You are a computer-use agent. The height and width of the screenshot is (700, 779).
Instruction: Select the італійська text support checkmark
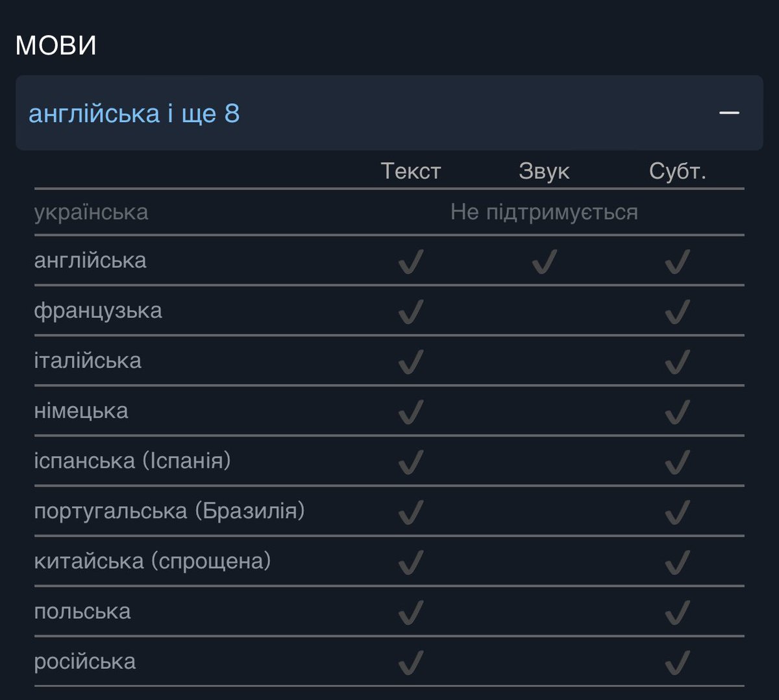click(x=411, y=362)
